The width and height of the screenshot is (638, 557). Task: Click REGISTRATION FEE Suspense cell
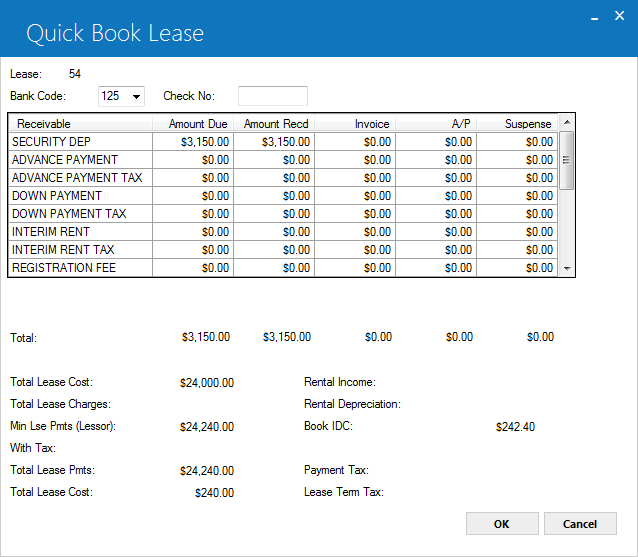pyautogui.click(x=517, y=267)
